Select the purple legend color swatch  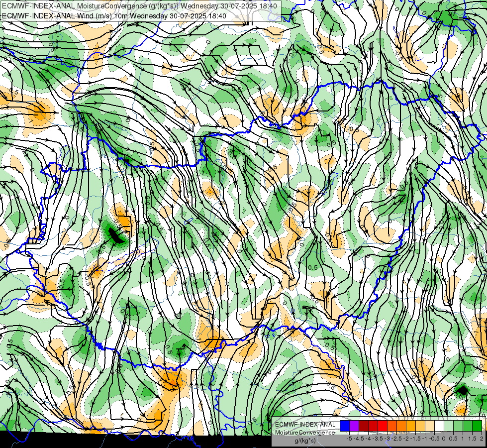point(354,426)
